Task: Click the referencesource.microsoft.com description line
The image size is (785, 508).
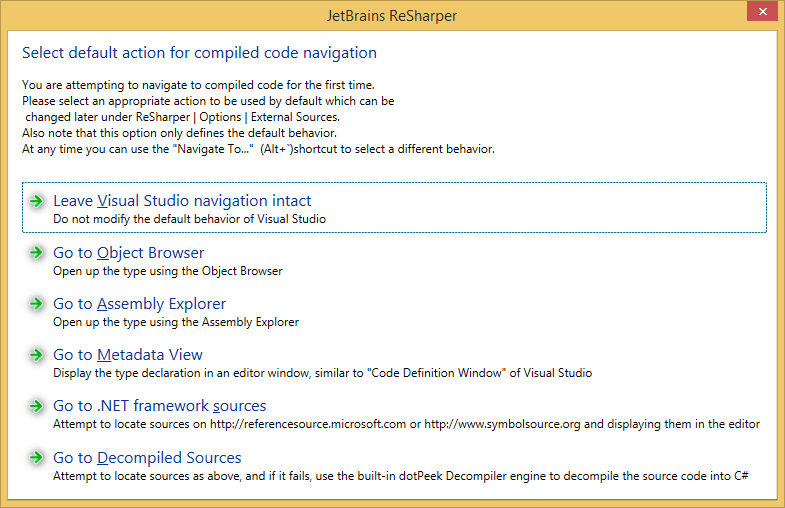Action: pos(406,424)
